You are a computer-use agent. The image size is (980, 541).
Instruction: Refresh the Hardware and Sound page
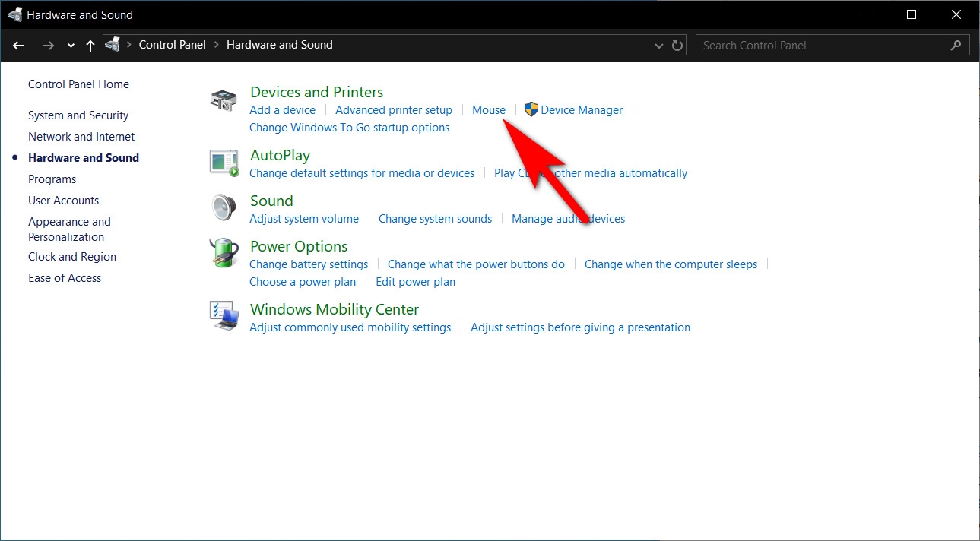click(677, 45)
